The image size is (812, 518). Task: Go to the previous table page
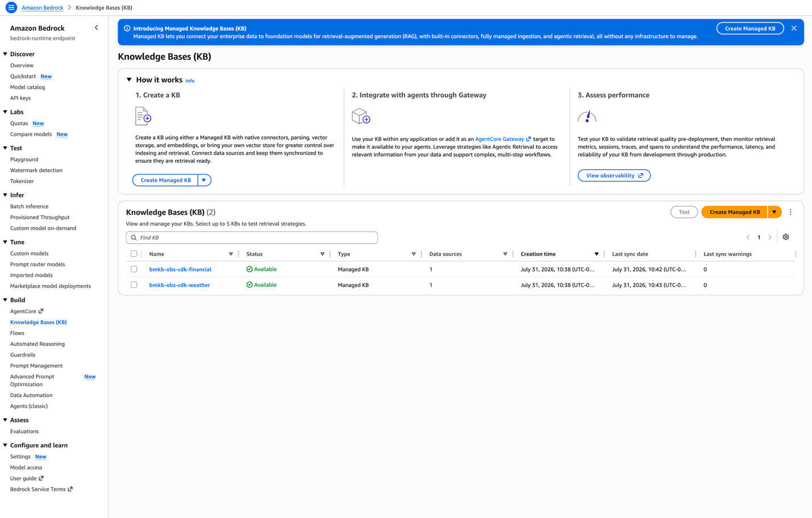(x=748, y=237)
